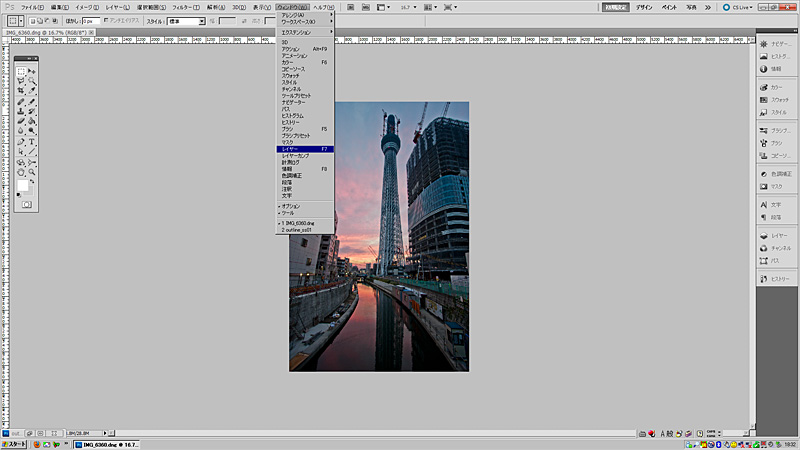The image size is (800, 450).
Task: Select the Clone Stamp tool
Action: pos(21,111)
